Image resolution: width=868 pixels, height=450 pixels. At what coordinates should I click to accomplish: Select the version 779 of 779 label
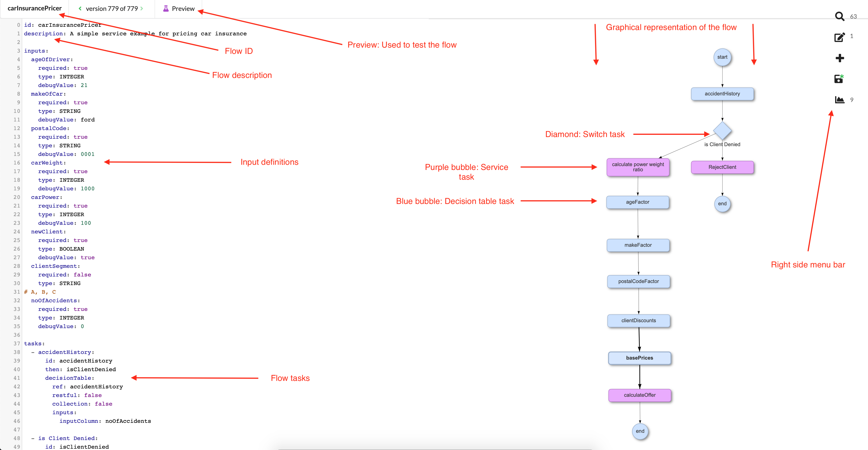[x=112, y=8]
